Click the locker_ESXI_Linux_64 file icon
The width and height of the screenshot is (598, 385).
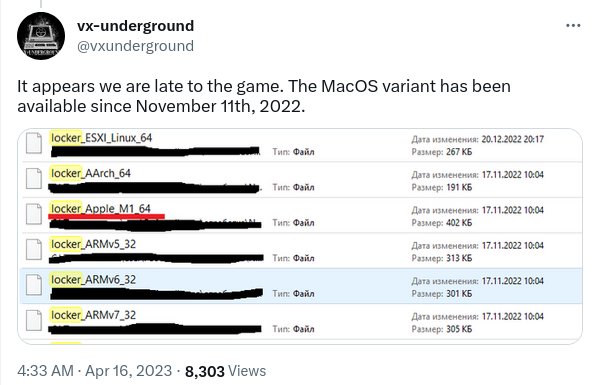34,143
